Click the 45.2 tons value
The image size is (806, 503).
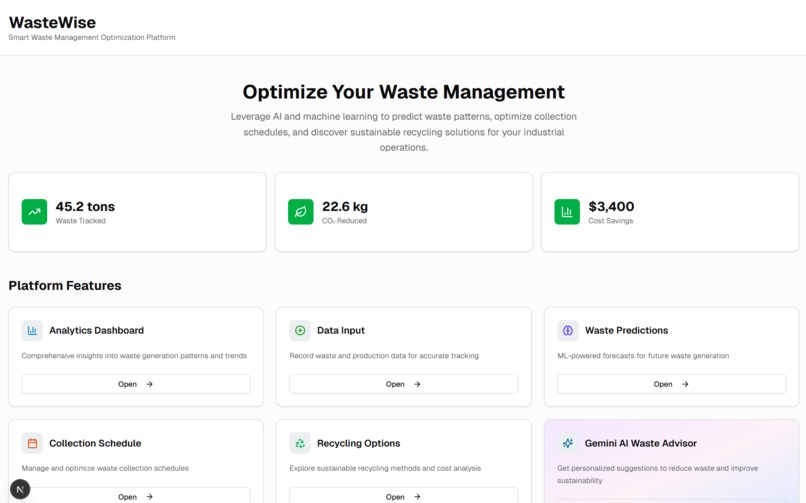[x=85, y=207]
